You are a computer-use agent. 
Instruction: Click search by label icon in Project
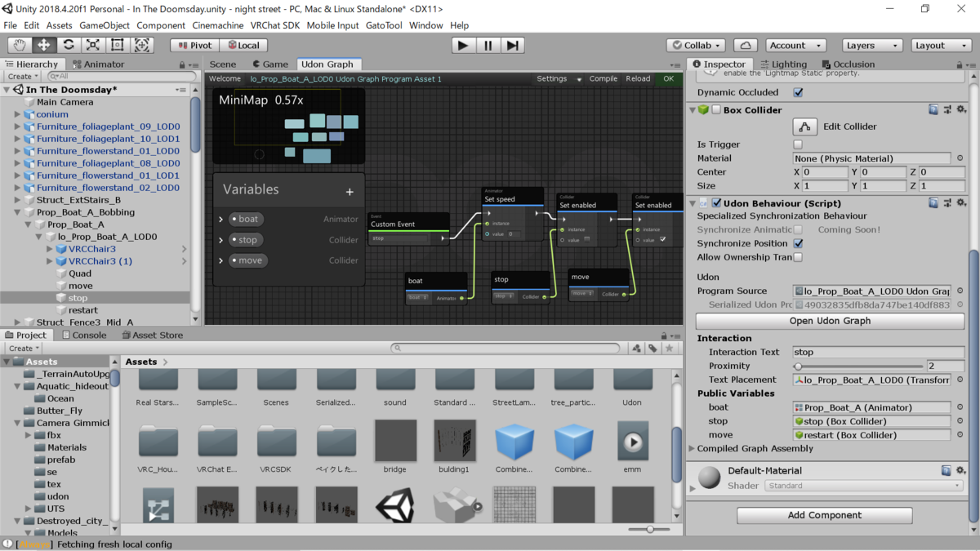pos(653,349)
